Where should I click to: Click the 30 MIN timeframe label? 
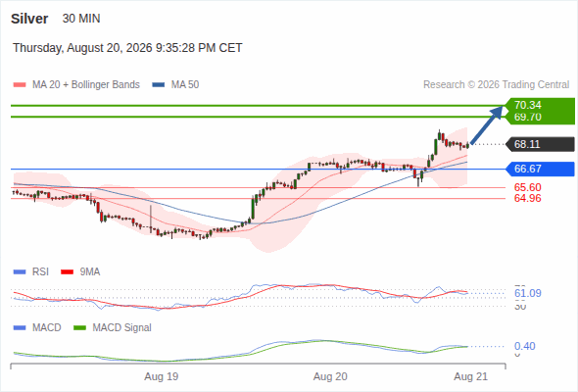(x=81, y=19)
